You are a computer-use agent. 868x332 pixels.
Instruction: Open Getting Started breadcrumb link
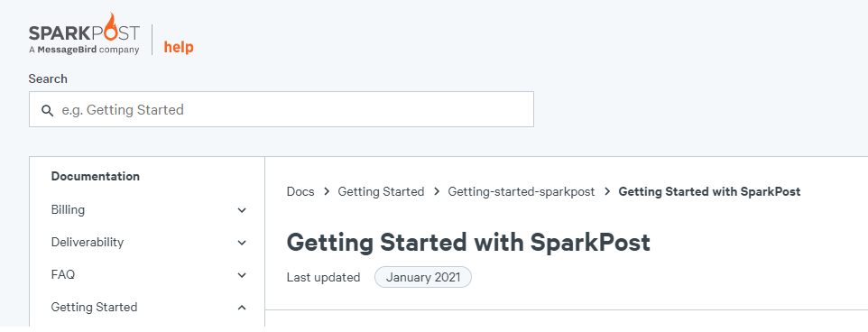[x=382, y=192]
